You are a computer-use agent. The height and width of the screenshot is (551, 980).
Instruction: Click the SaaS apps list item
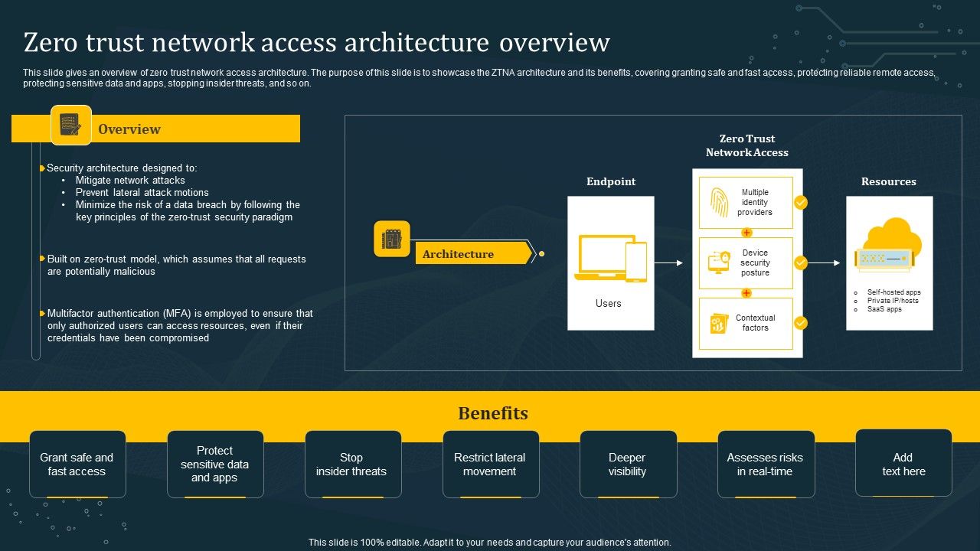(x=884, y=309)
